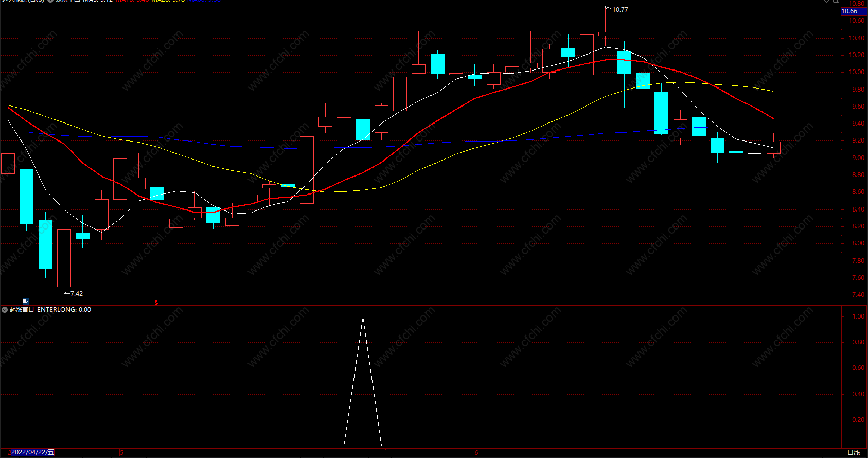Click the 10.77 high price annotation
The image size is (868, 458).
point(620,10)
